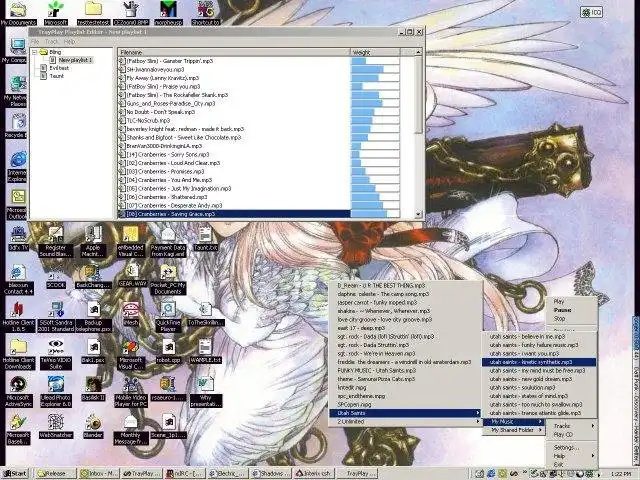Image resolution: width=640 pixels, height=480 pixels.
Task: Select the Taunt playlist in the tree
Action: click(x=57, y=76)
